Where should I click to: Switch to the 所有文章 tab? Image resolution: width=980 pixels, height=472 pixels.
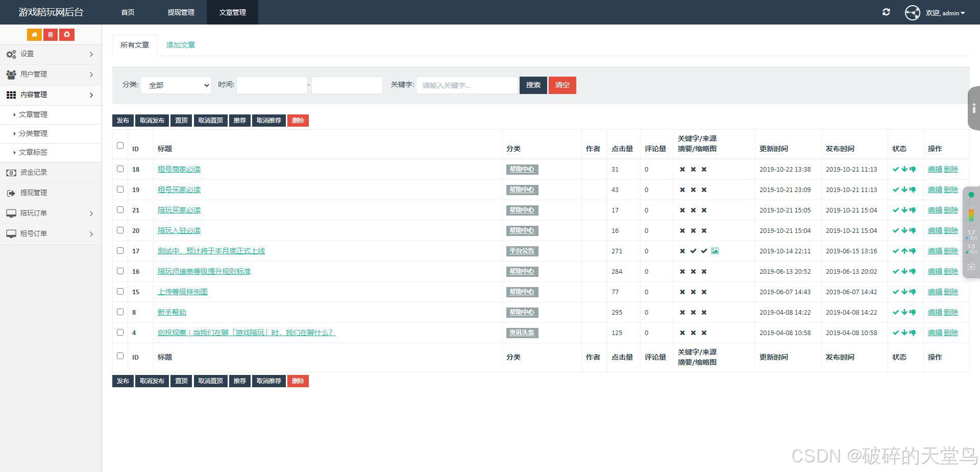click(x=135, y=45)
